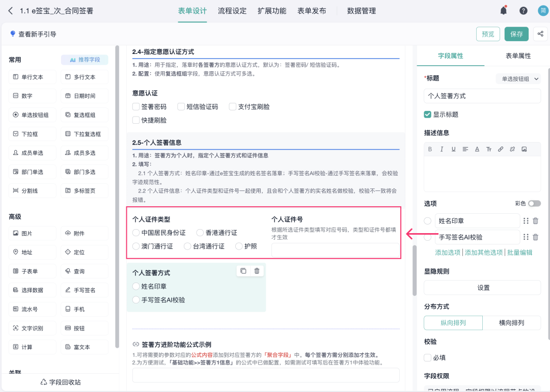The width and height of the screenshot is (550, 392).
Task: Click the 预览 button
Action: pos(488,34)
